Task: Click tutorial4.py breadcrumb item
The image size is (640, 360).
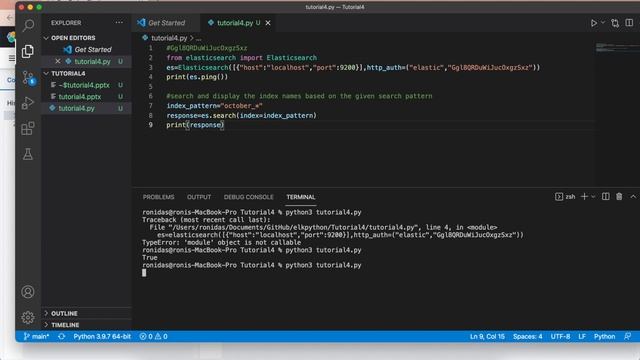Action: click(x=168, y=38)
